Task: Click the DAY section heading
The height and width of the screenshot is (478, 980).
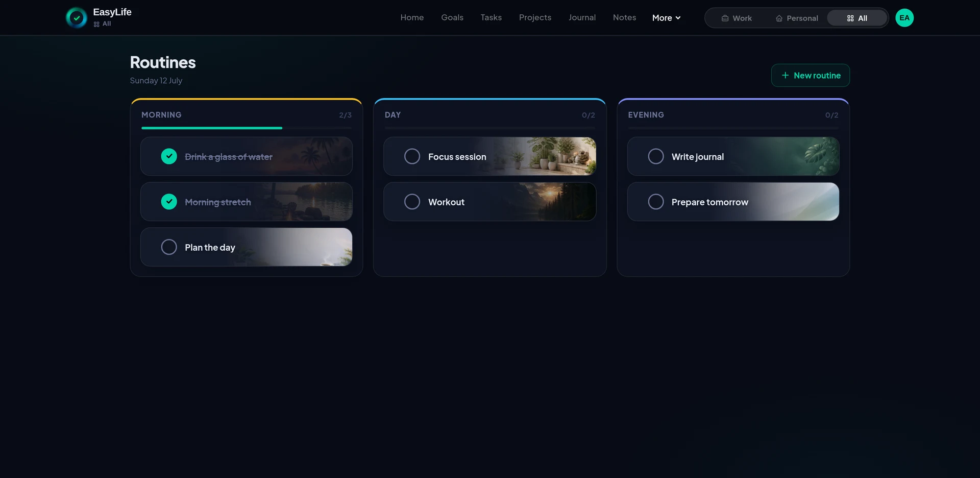Action: click(x=393, y=115)
